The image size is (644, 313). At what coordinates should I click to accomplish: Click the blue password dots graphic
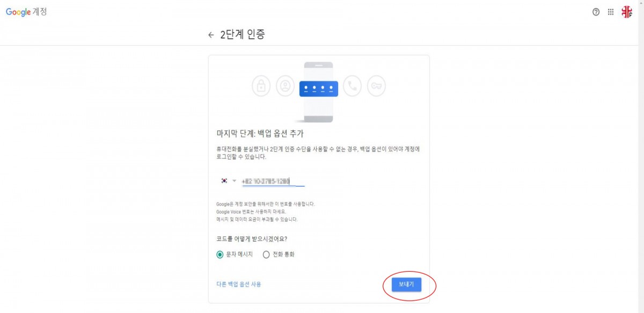coord(319,89)
